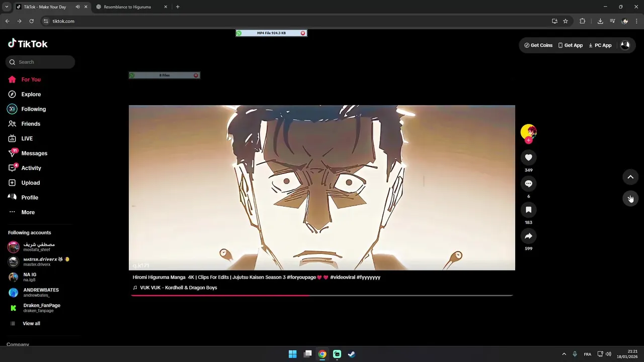Open the Company footer link
This screenshot has width=644, height=362.
click(x=18, y=344)
